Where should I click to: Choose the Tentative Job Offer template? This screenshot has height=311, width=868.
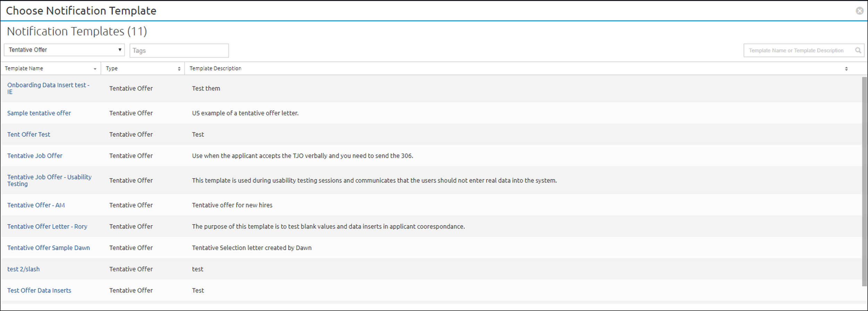point(35,156)
